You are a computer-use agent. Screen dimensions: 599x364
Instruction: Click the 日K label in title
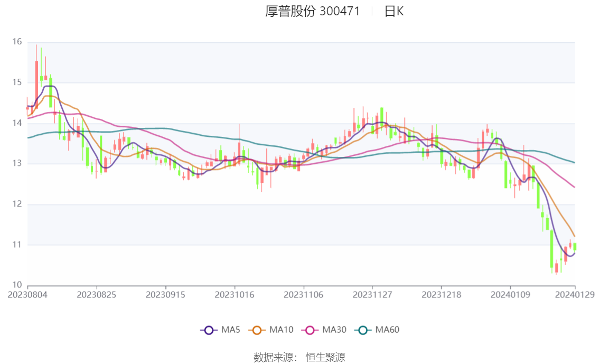pyautogui.click(x=394, y=11)
